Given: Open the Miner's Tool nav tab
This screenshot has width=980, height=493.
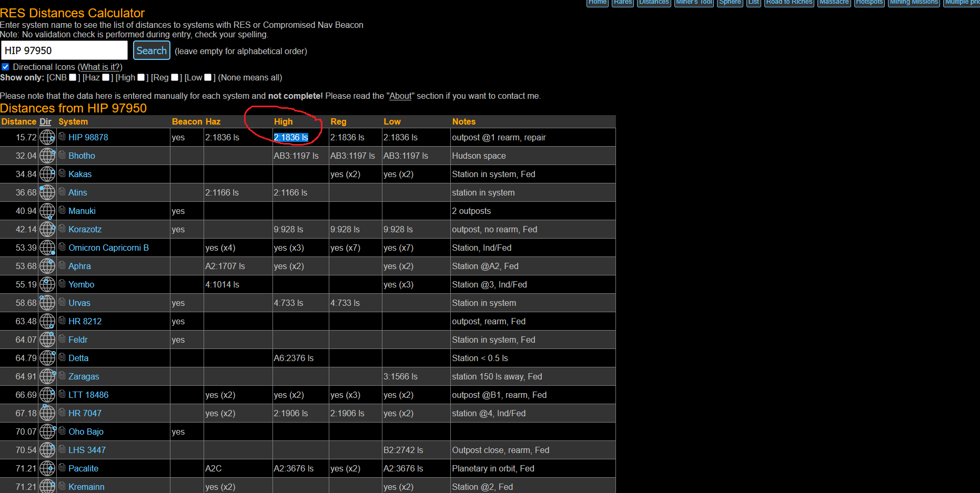Looking at the screenshot, I should (x=694, y=3).
